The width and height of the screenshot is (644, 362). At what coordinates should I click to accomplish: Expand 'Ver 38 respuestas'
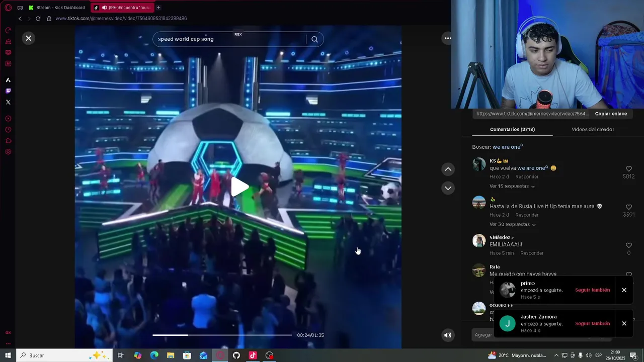512,224
